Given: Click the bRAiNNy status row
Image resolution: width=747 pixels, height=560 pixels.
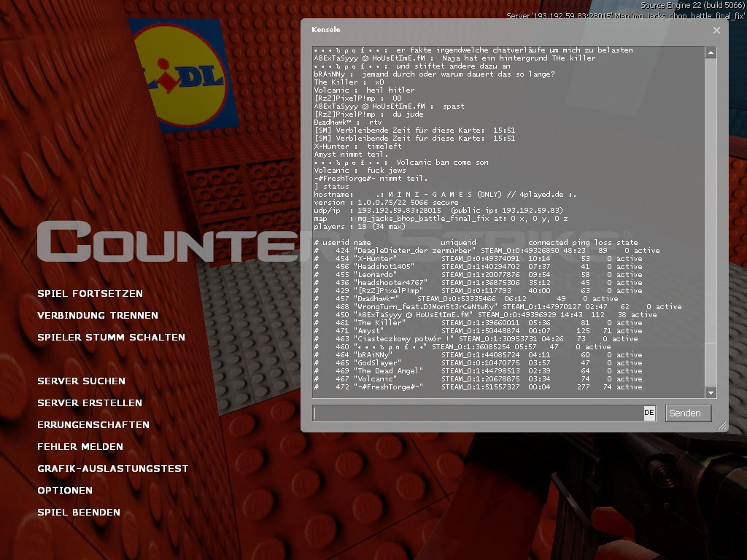Looking at the screenshot, I should tap(479, 355).
